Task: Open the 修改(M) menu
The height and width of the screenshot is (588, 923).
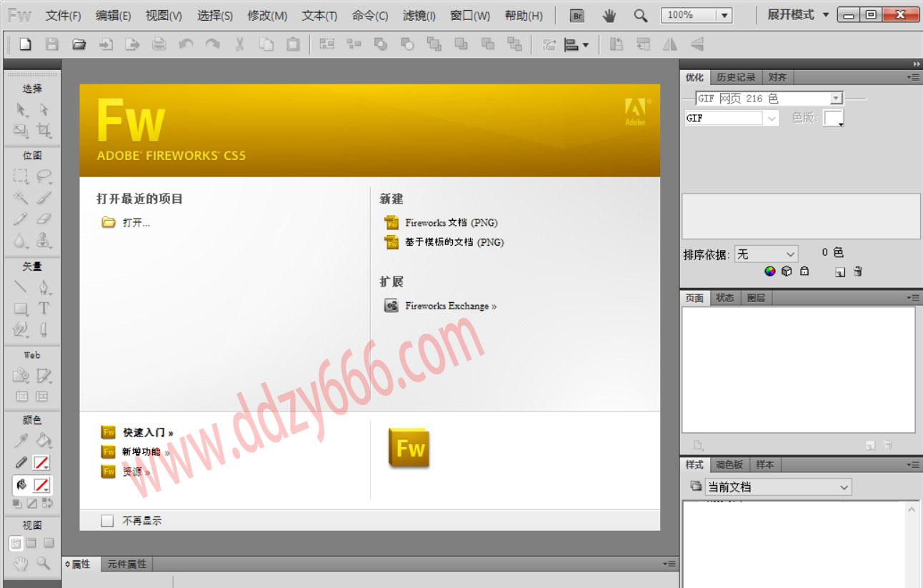Action: click(267, 15)
